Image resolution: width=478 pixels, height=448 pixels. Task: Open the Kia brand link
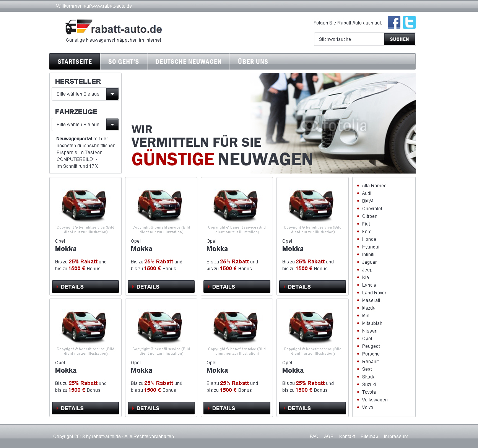(x=366, y=278)
